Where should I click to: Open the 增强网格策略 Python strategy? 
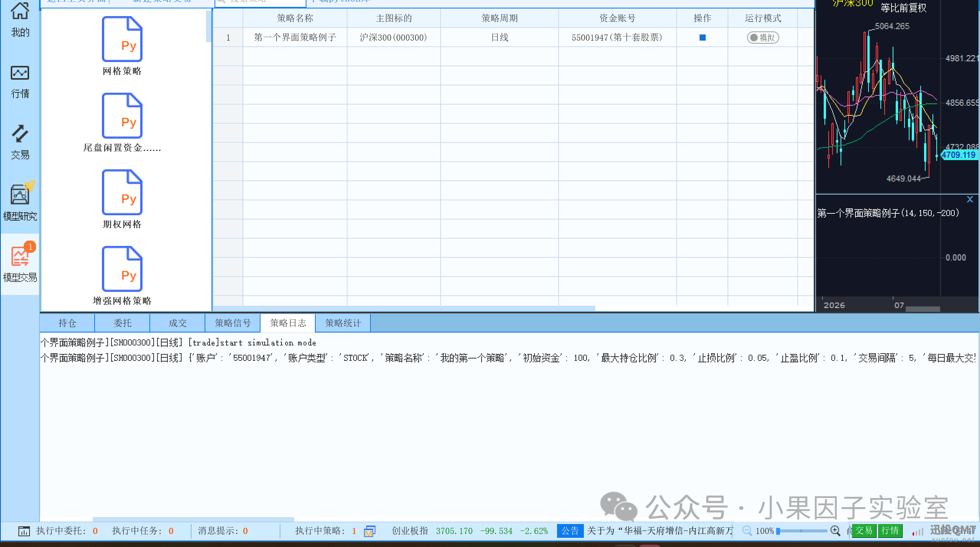coord(122,275)
